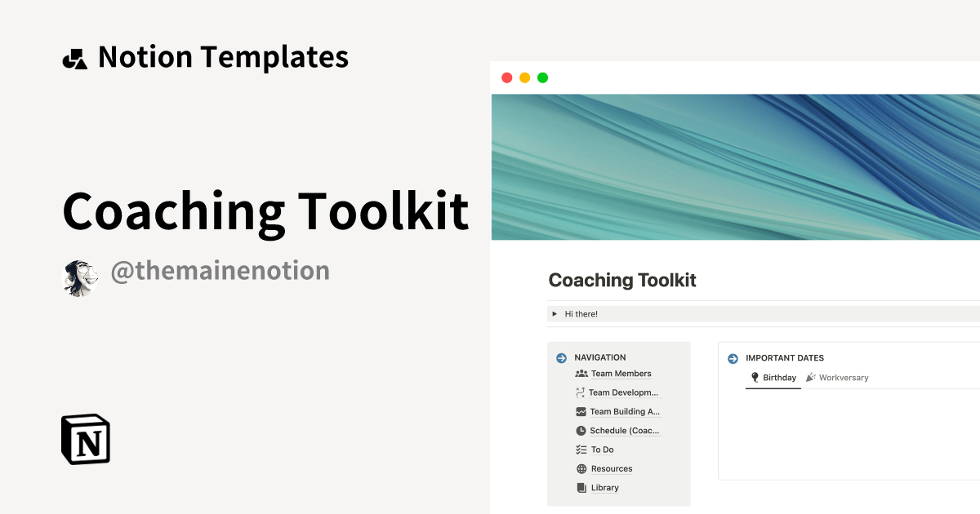
Task: Open the Team Building Activities chart icon
Action: (581, 411)
